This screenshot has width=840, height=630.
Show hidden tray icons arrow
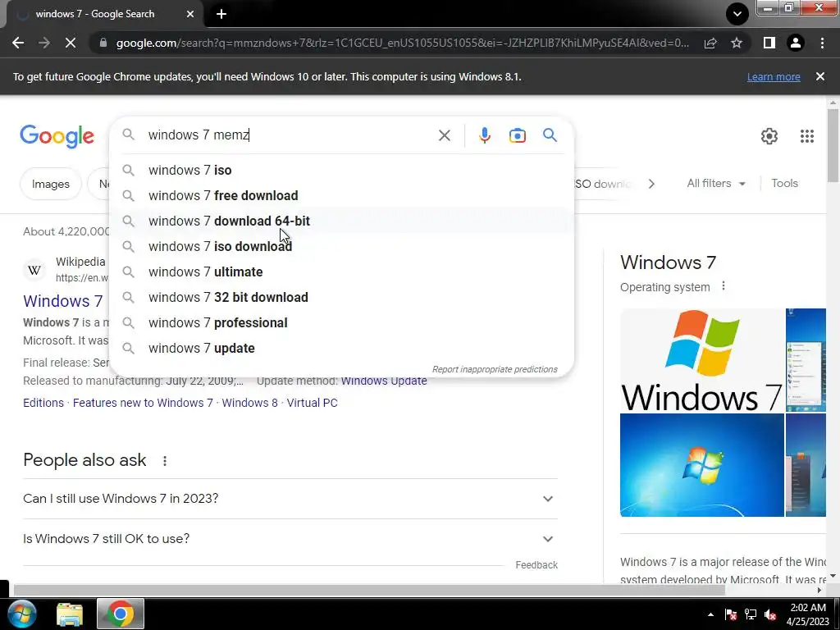tap(710, 614)
